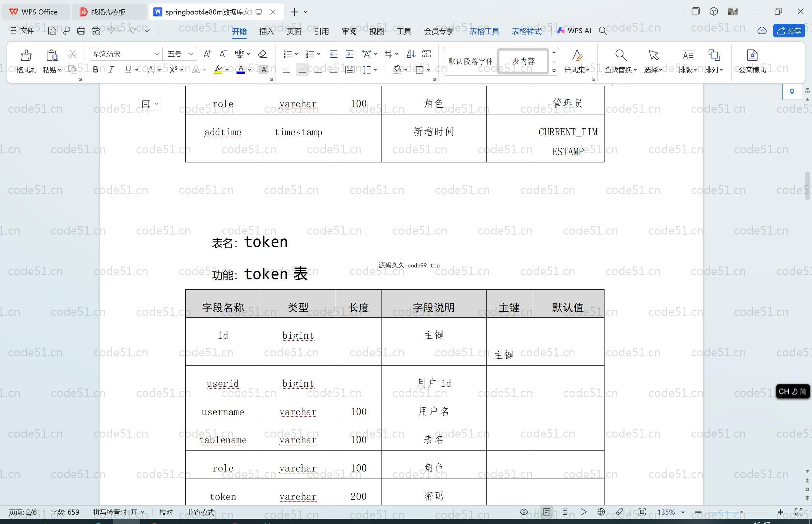The height and width of the screenshot is (524, 812).
Task: Open the font size dropdown (五号)
Action: (191, 54)
